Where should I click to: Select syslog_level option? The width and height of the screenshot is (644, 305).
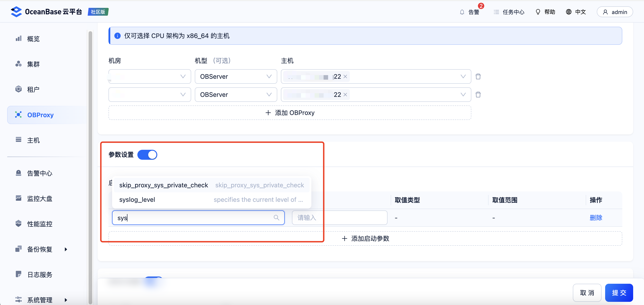212,200
